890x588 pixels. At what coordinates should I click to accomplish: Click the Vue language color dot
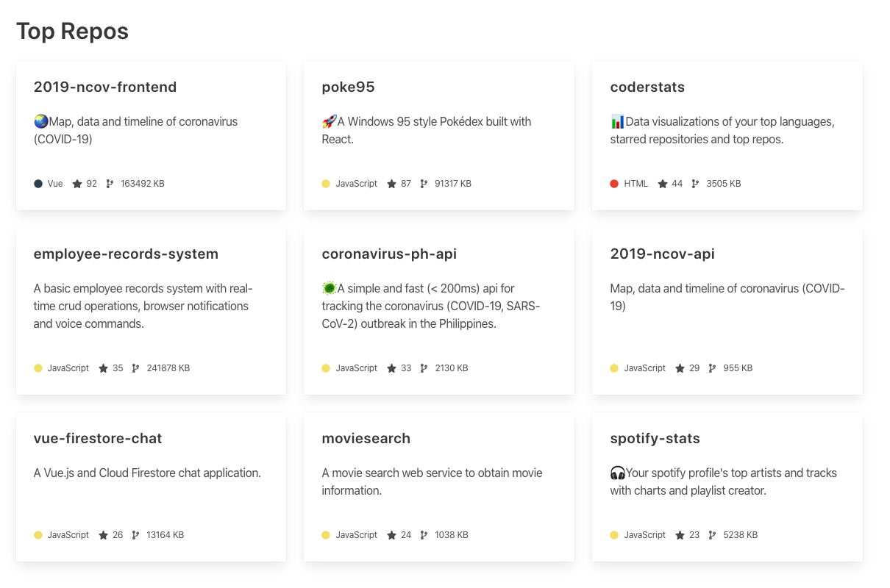click(38, 184)
